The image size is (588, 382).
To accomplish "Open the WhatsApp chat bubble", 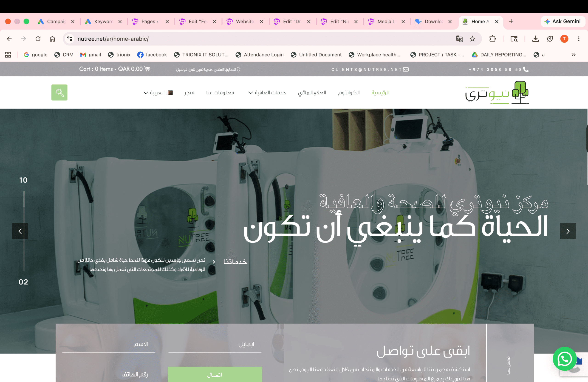I will click(565, 359).
